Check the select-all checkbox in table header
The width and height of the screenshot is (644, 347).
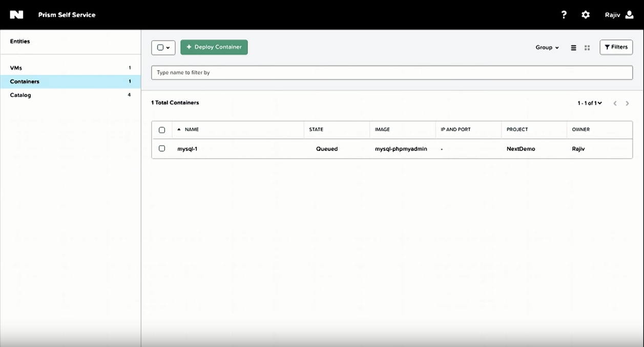(162, 130)
